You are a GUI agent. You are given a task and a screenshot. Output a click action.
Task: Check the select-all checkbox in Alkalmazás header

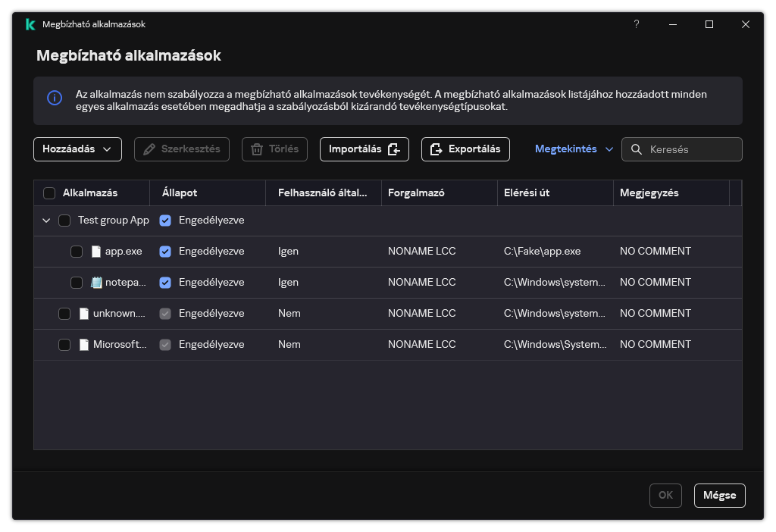point(49,193)
